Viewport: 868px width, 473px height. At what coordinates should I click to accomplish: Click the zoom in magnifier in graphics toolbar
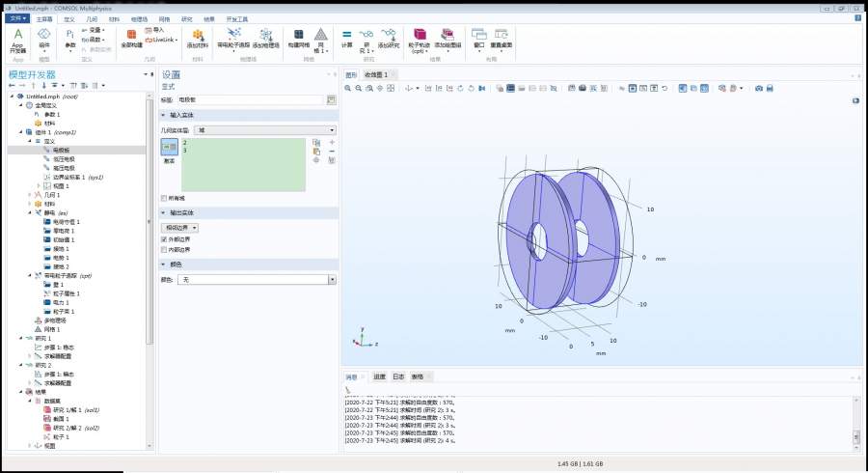coord(349,88)
